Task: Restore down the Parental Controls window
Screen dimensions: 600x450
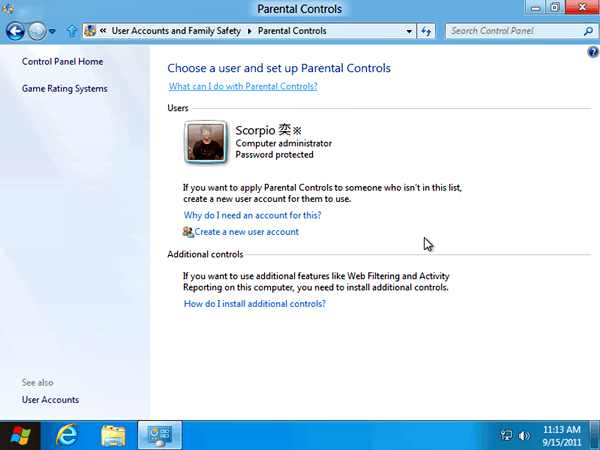Action: tap(555, 8)
